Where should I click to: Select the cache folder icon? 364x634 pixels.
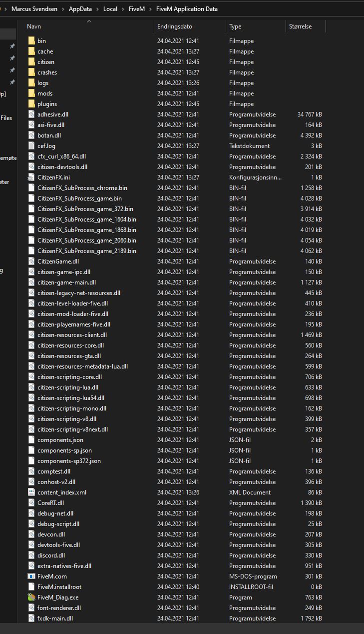tap(31, 51)
